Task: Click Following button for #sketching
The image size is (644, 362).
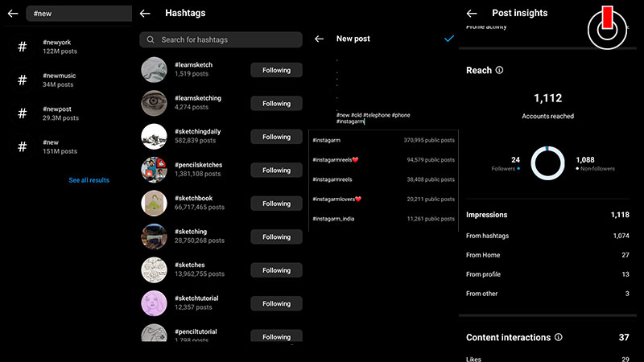Action: (x=276, y=237)
